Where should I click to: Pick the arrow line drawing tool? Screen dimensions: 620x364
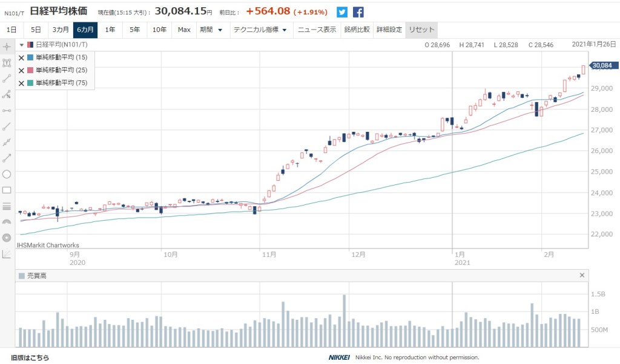[7, 158]
